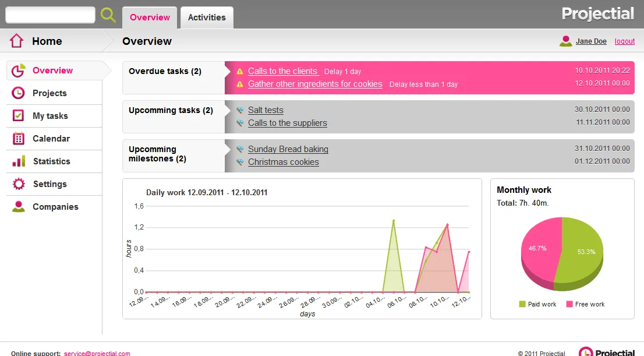Click inside the search input field
This screenshot has width=644, height=356.
coord(49,14)
